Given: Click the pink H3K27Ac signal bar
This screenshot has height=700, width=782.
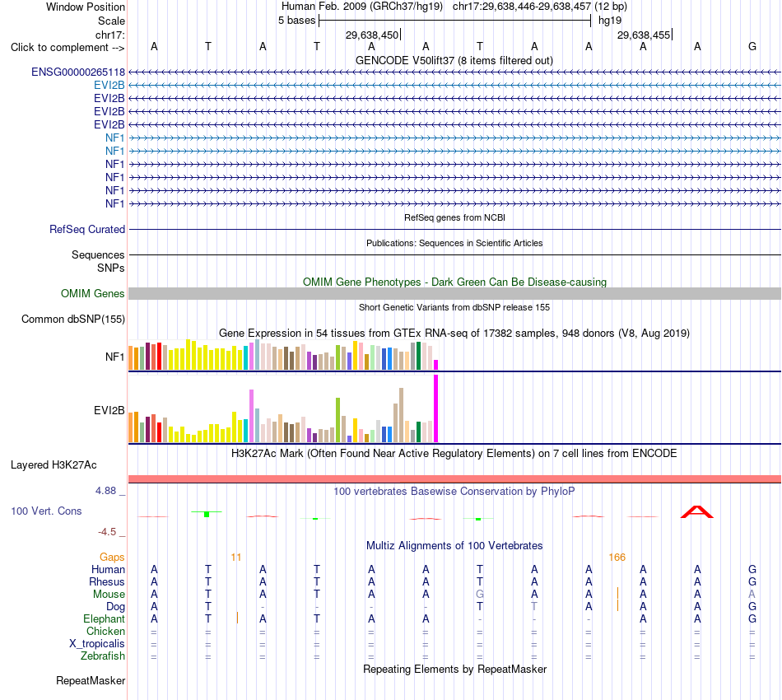Looking at the screenshot, I should coord(454,479).
